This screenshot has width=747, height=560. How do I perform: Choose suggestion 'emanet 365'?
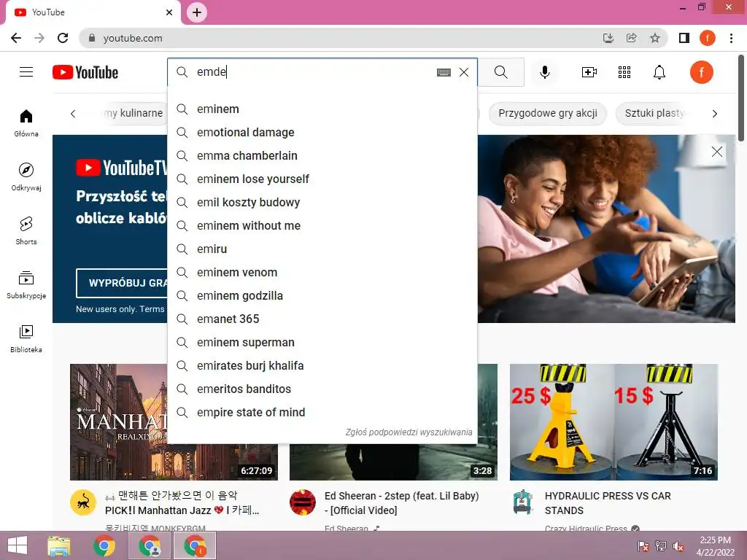pyautogui.click(x=322, y=319)
